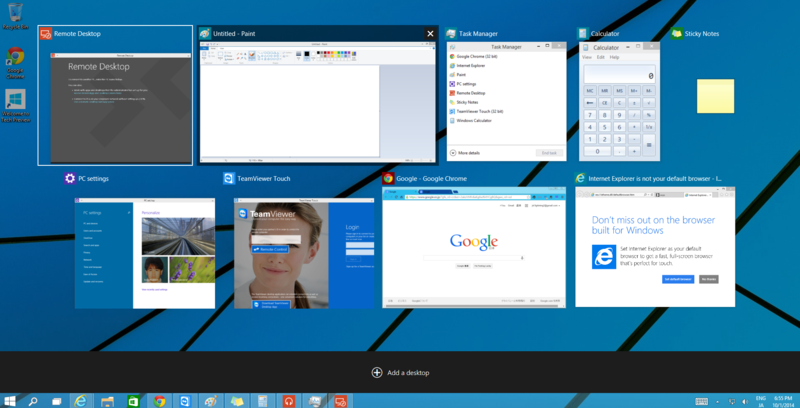Screen dimensions: 800x408
Task: Click End task in Task Manager preview
Action: (x=549, y=152)
